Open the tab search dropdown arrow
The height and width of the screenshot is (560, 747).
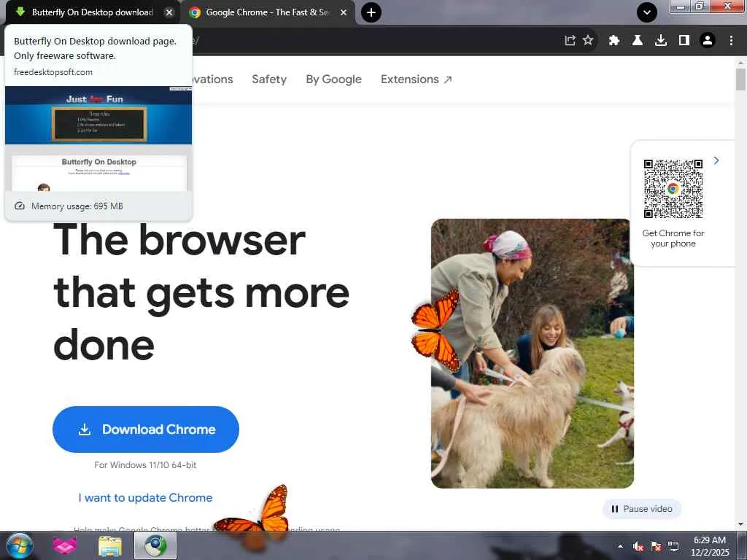click(x=647, y=12)
